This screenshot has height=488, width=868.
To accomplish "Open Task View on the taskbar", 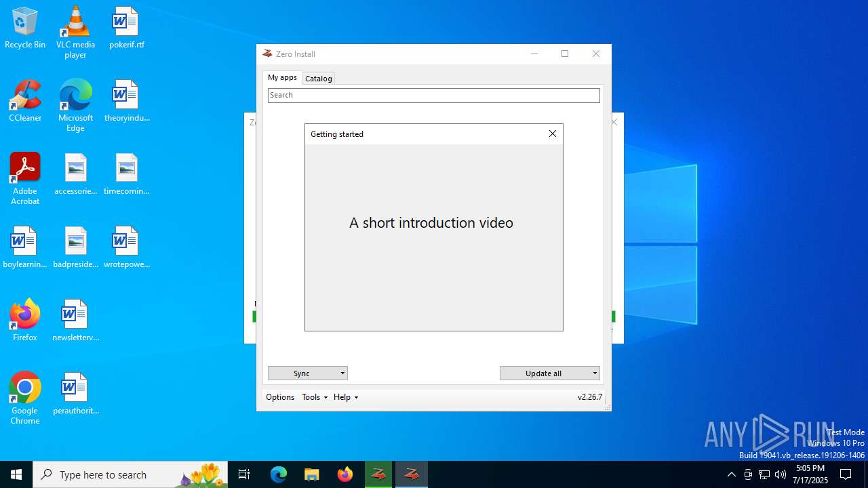I will coord(244,474).
